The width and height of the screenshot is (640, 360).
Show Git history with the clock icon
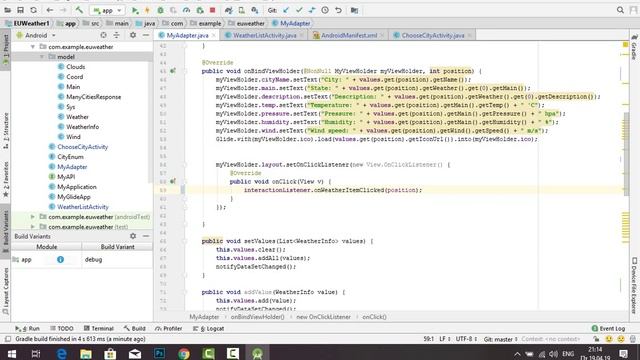325,10
